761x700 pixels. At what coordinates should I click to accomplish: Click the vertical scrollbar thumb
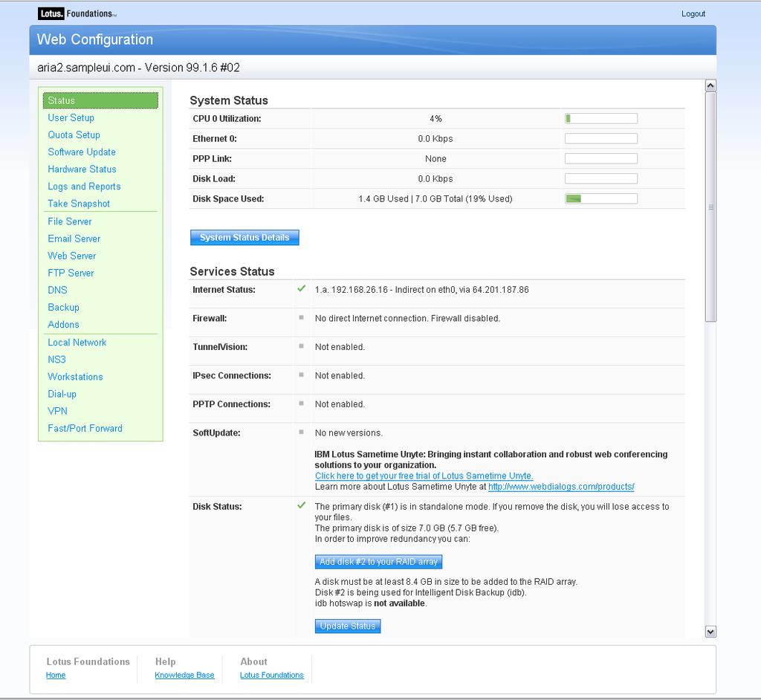(710, 207)
